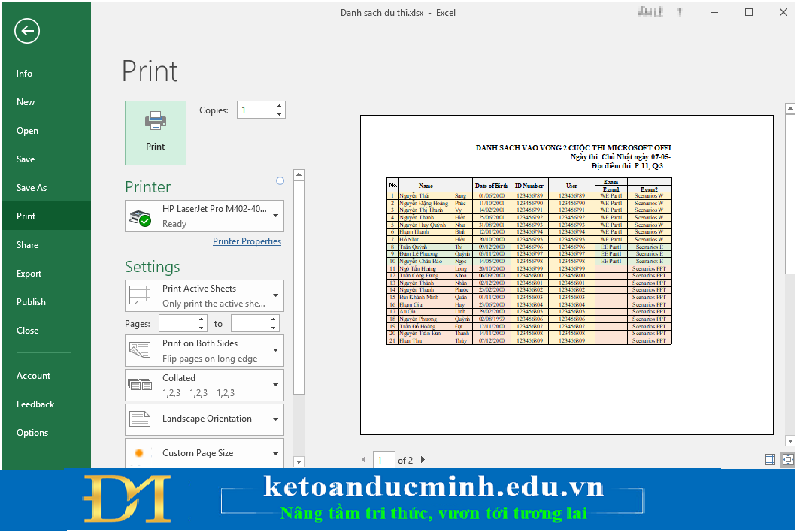Click the Printer Properties link

click(247, 242)
